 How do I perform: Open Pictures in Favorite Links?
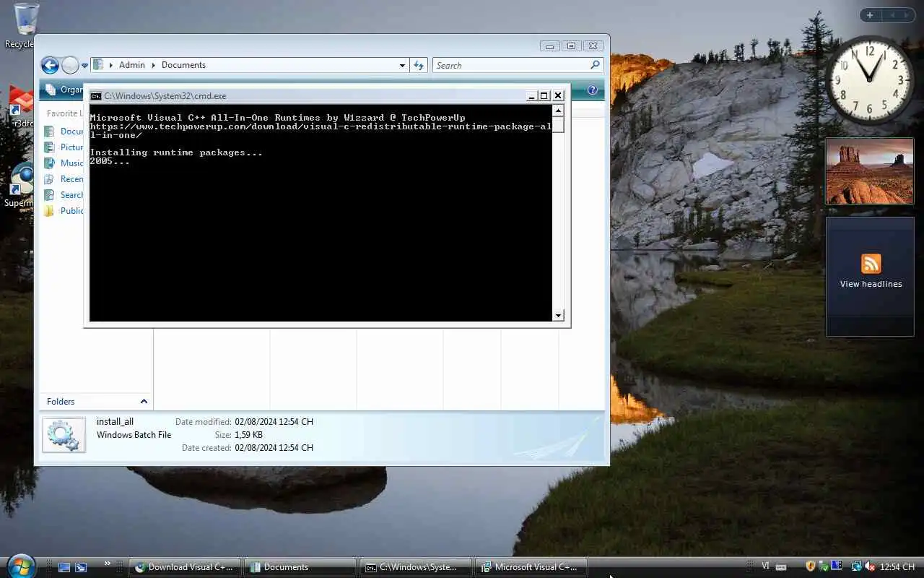(64, 147)
